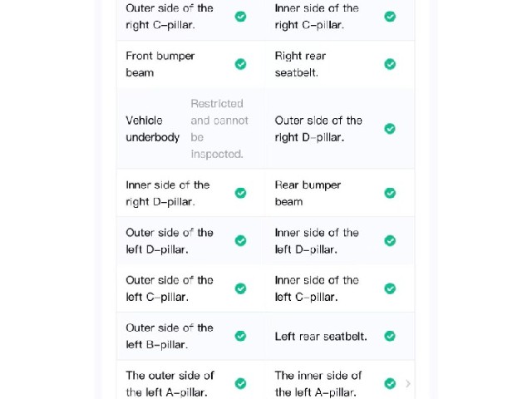Expand details using the right chevron arrow
The height and width of the screenshot is (399, 532).
coord(408,384)
